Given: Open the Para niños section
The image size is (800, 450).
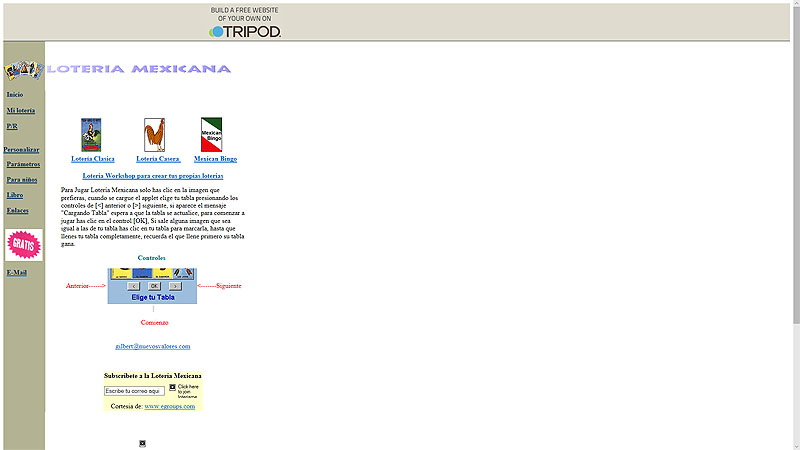Looking at the screenshot, I should click(23, 180).
